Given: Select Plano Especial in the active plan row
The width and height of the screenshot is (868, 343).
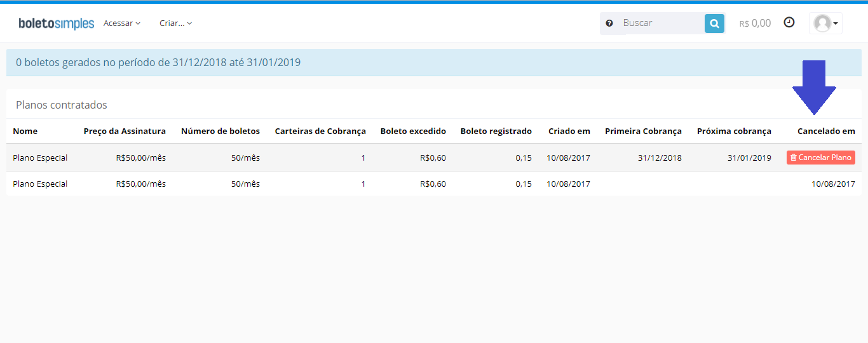Looking at the screenshot, I should click(40, 158).
